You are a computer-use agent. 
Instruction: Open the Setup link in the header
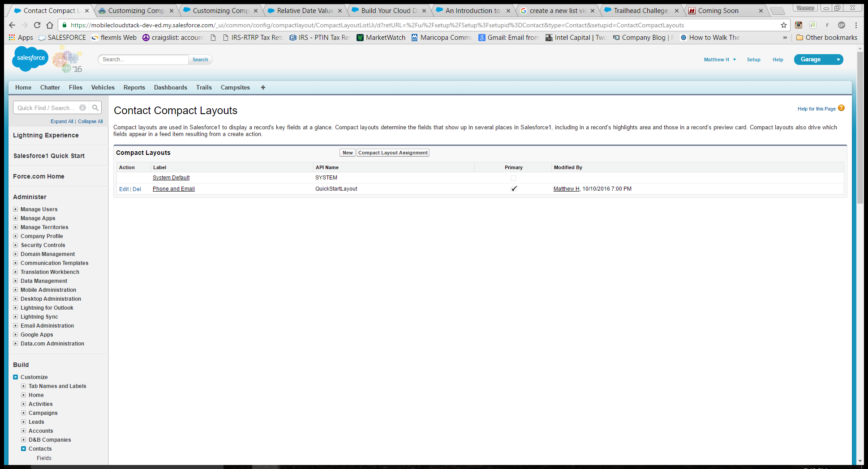point(754,60)
